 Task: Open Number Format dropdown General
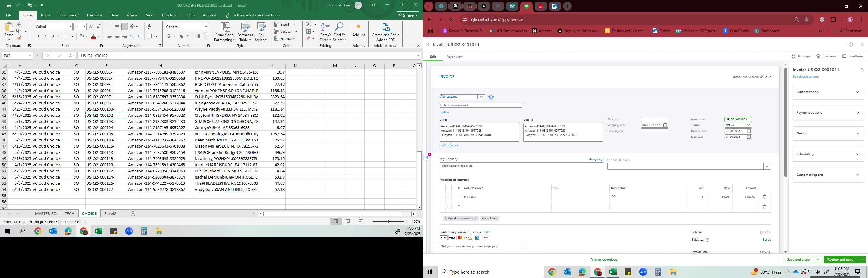point(206,27)
